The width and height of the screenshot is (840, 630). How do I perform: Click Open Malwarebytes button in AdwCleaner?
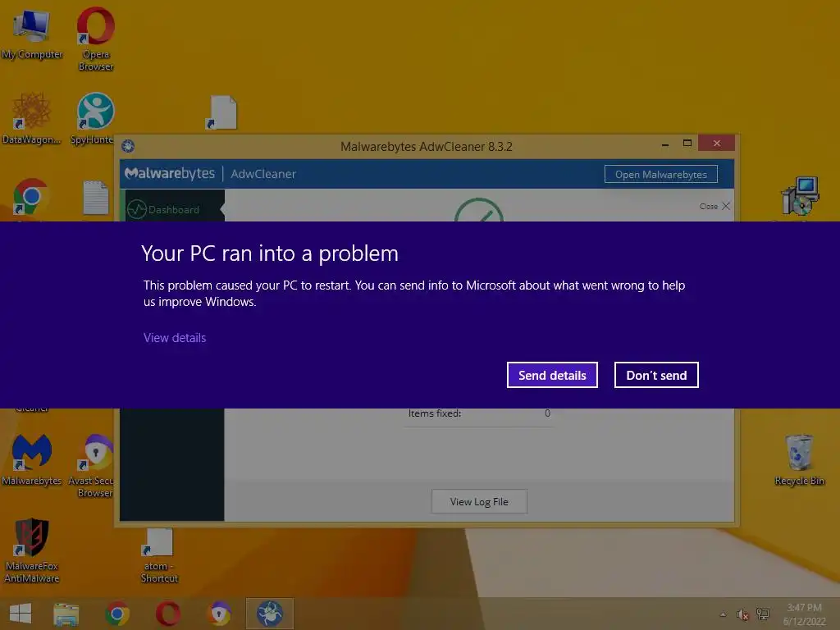pos(660,174)
